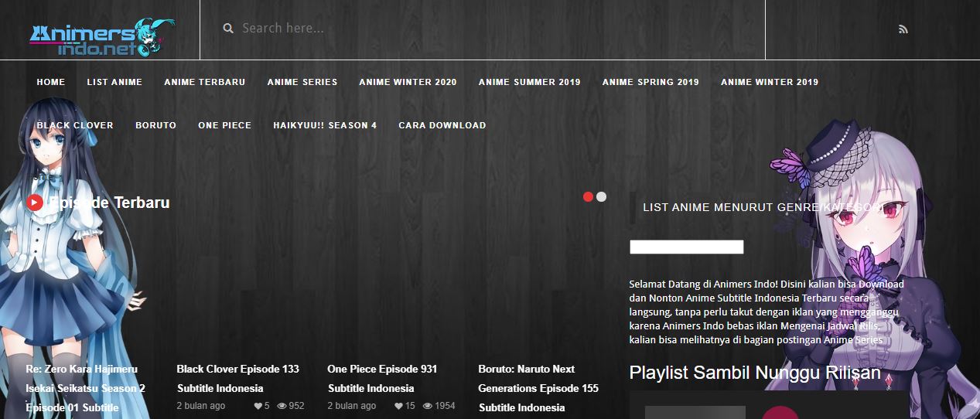Open the genre selection white dropdown box
Screen dimensions: 980x419
[686, 247]
